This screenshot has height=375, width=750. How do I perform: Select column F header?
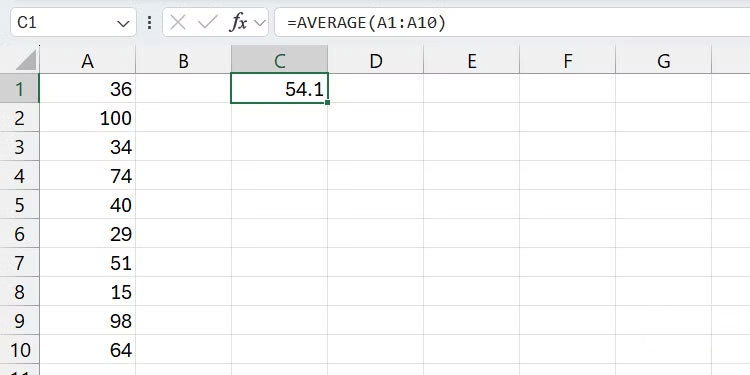click(x=568, y=60)
